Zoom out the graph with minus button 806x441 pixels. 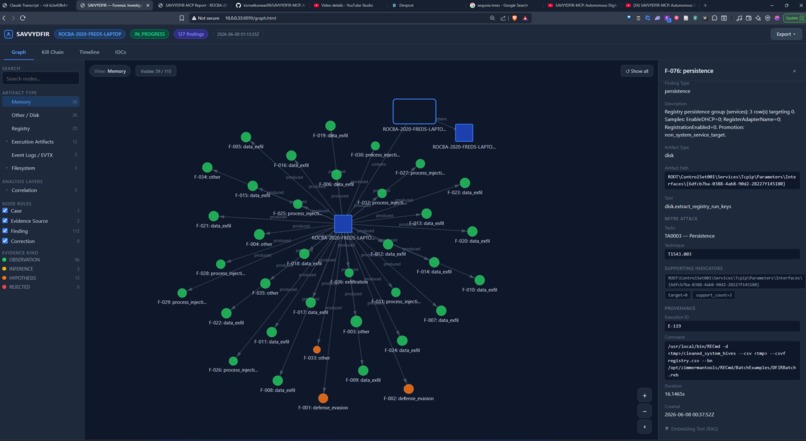[645, 411]
